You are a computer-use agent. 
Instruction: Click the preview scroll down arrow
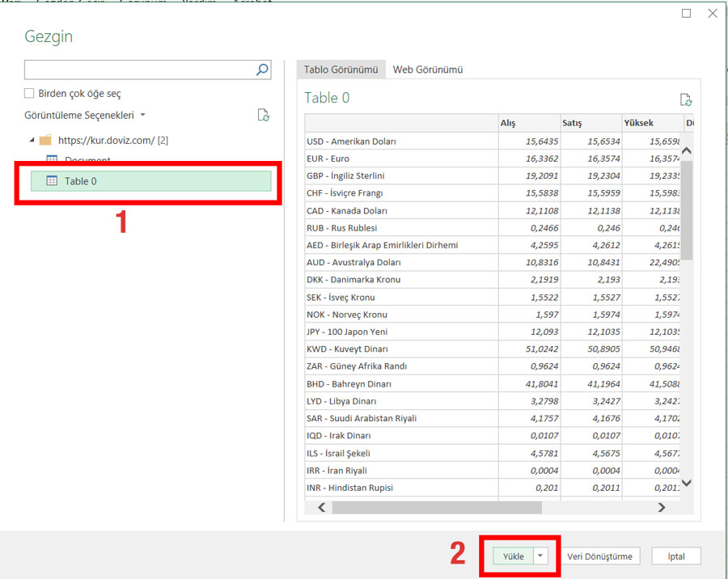tap(687, 483)
